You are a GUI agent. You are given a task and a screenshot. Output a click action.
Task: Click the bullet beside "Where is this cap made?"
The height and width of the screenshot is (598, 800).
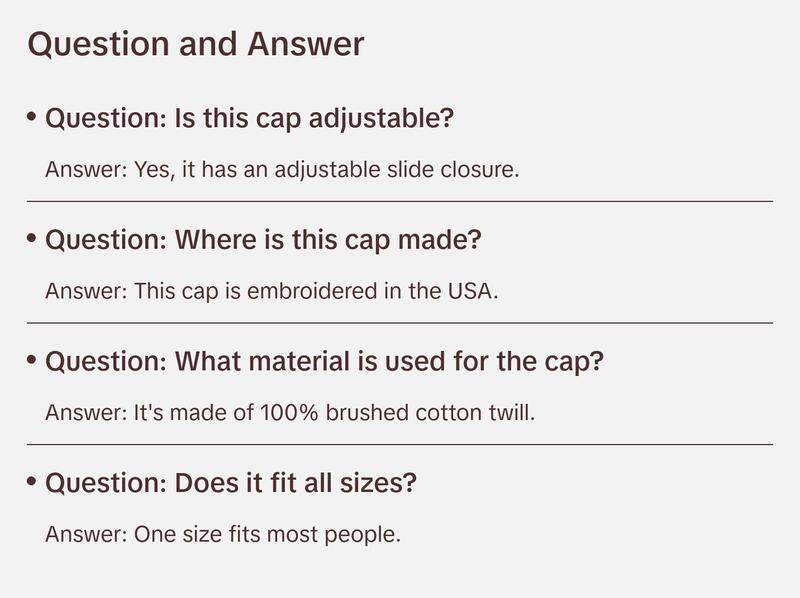tap(32, 239)
